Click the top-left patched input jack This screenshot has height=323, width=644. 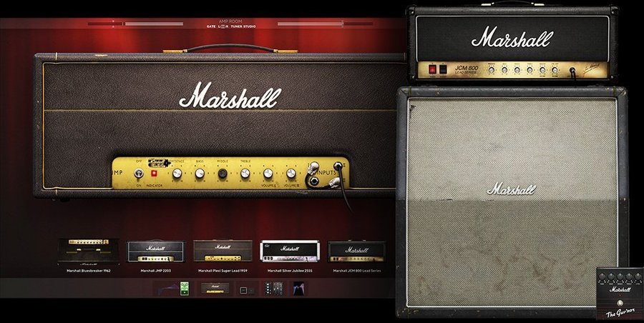click(x=313, y=167)
